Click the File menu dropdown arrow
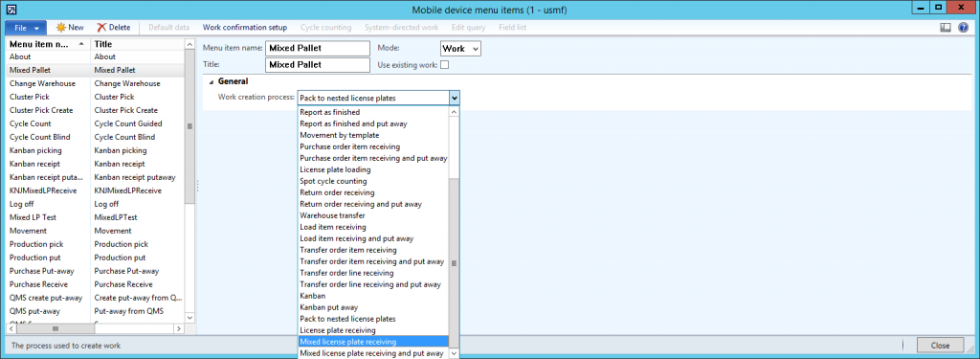This screenshot has width=980, height=359. tap(37, 28)
